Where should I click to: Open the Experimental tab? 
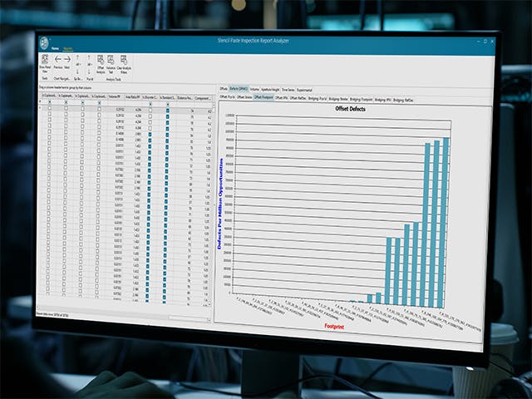(304, 91)
